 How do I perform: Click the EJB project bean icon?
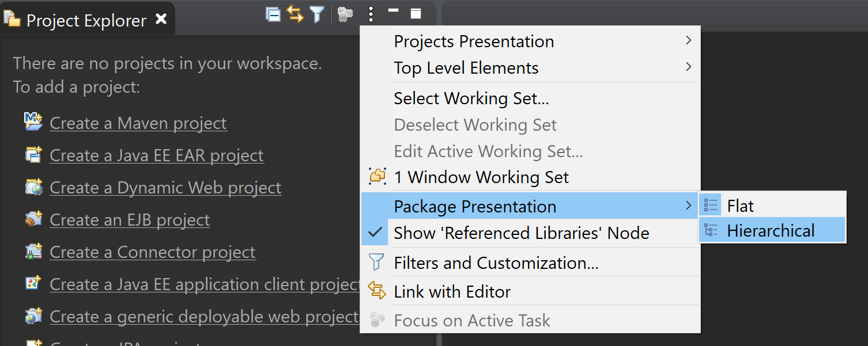coord(33,219)
